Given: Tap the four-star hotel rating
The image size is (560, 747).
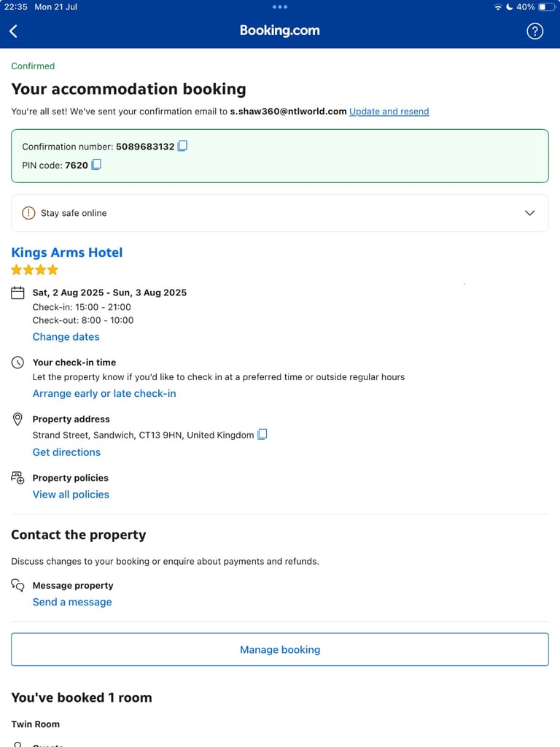Looking at the screenshot, I should tap(35, 270).
